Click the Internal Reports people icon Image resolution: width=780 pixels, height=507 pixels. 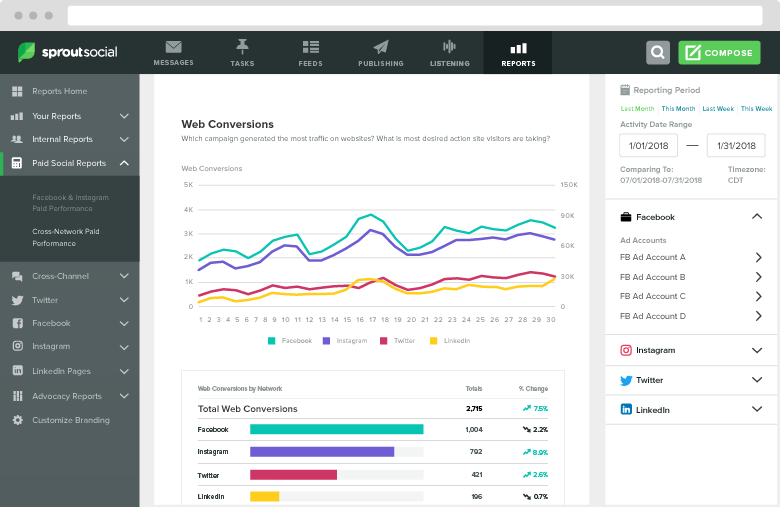tap(17, 139)
